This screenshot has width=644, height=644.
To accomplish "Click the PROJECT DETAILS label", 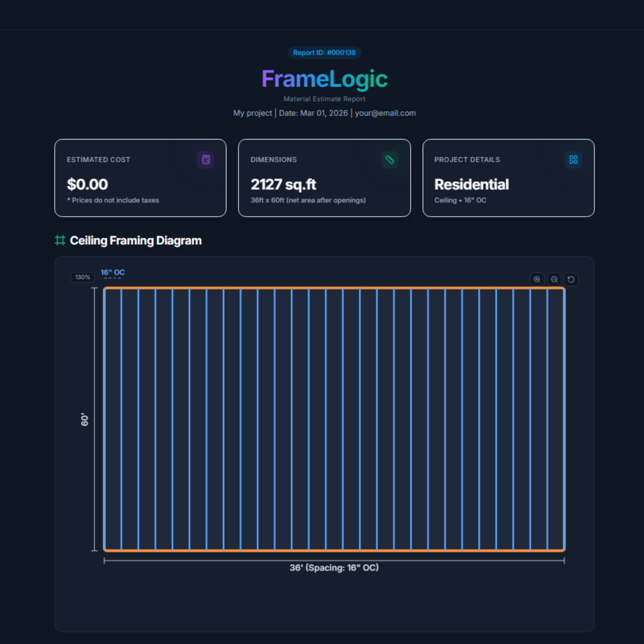I will (467, 160).
